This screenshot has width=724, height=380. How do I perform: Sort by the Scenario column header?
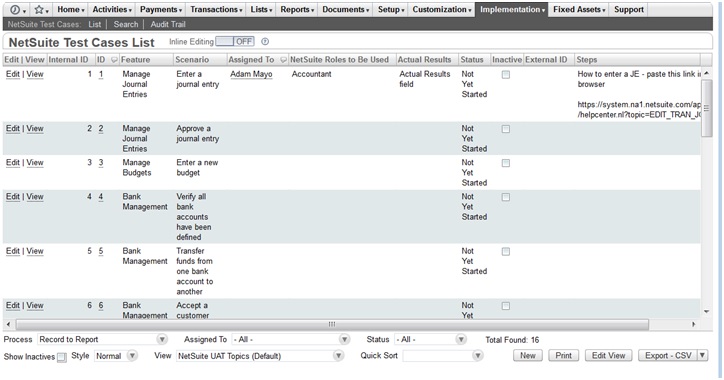[x=192, y=60]
